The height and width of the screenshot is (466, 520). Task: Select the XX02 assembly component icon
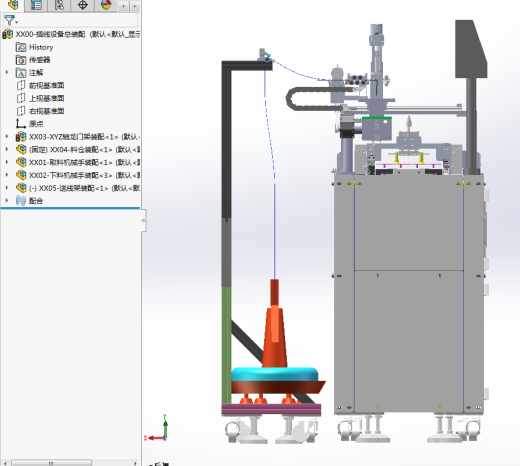[21, 175]
